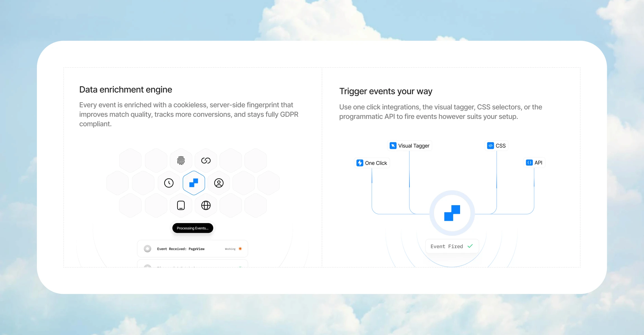This screenshot has height=335, width=644.
Task: Select the CSS code brackets icon
Action: point(490,145)
